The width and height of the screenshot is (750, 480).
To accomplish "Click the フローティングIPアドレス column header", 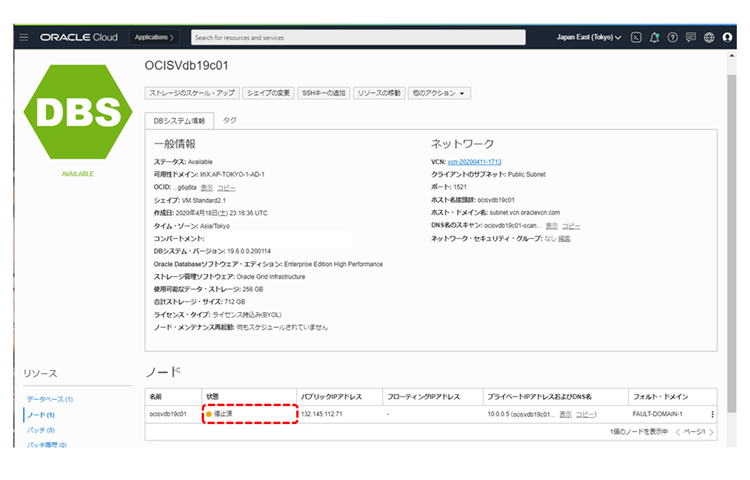I will tap(423, 397).
